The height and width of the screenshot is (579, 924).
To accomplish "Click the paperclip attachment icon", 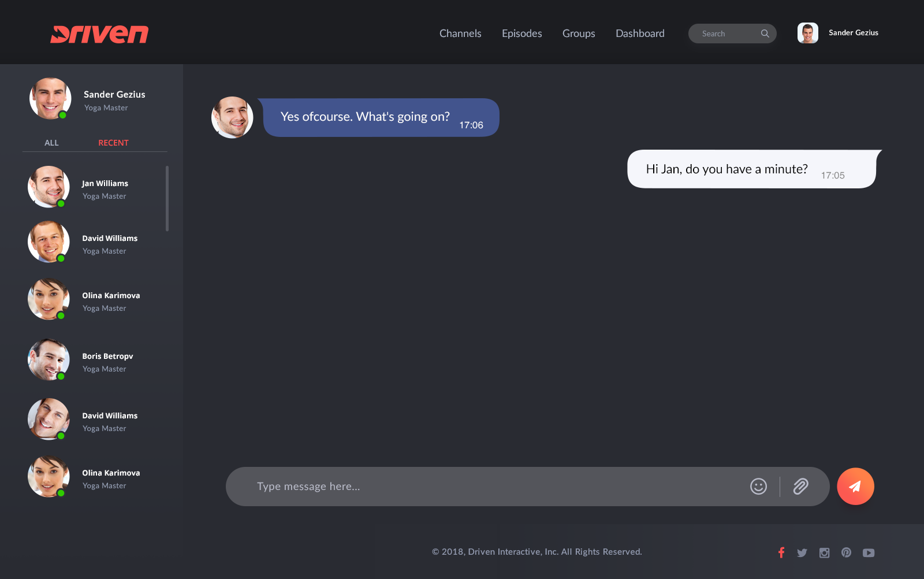I will point(800,487).
